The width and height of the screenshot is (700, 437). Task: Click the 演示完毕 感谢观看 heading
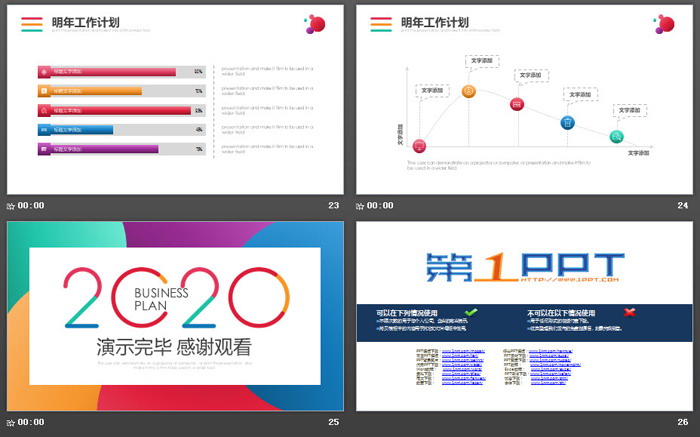[x=174, y=347]
